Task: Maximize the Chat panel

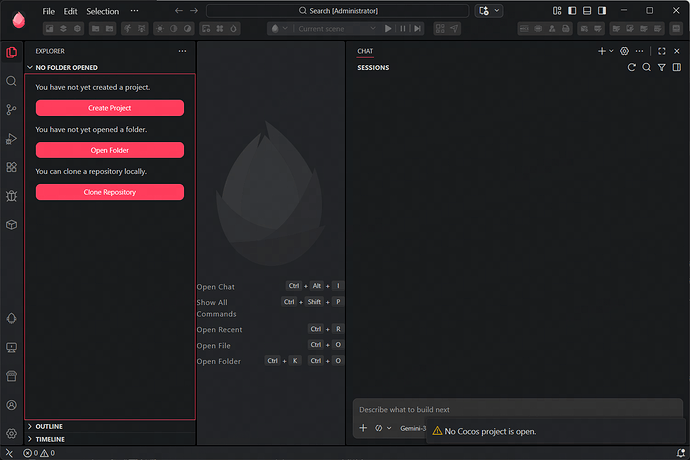Action: pyautogui.click(x=661, y=51)
